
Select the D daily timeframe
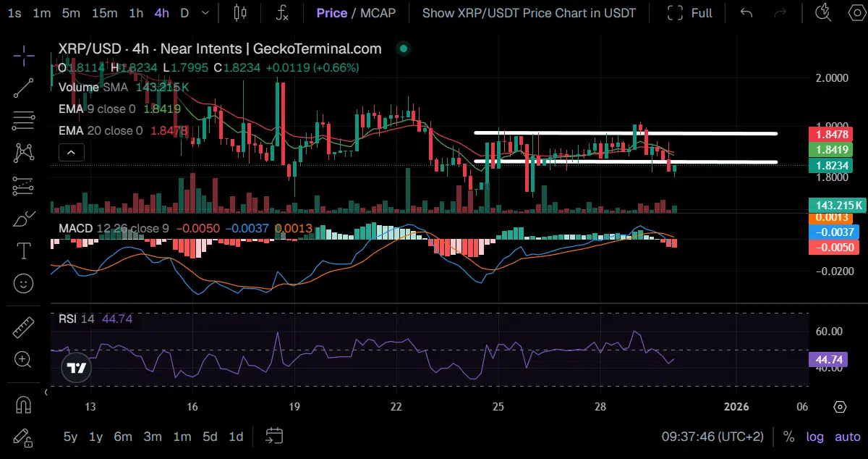click(184, 13)
